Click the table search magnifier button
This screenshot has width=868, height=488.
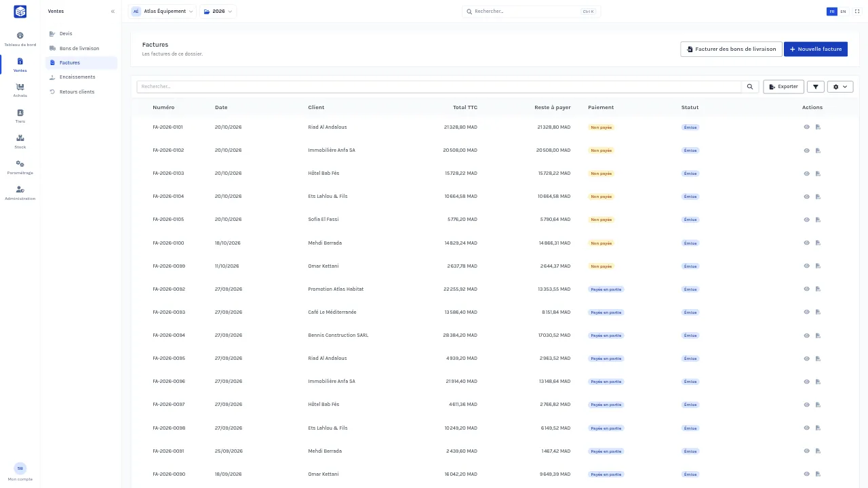[x=750, y=87]
